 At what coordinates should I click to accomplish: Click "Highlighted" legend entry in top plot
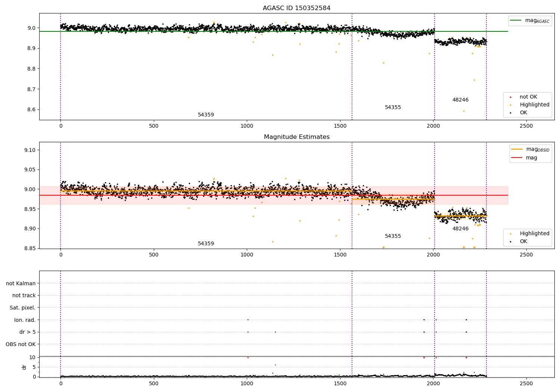point(534,105)
